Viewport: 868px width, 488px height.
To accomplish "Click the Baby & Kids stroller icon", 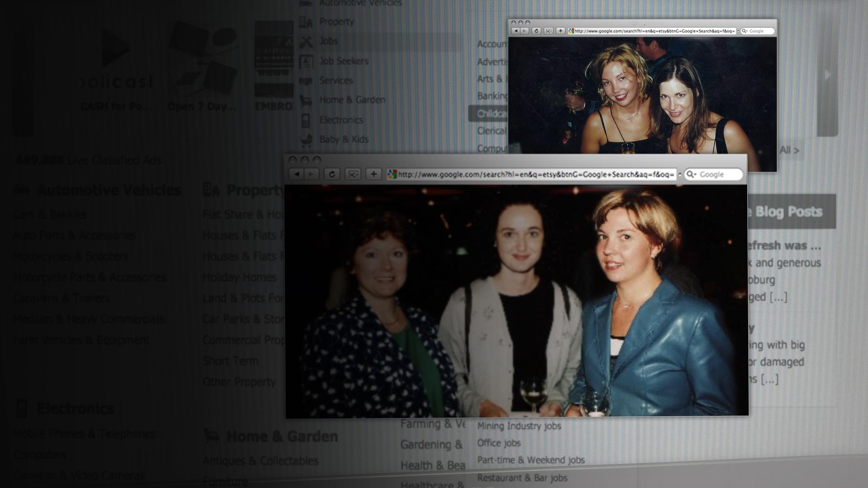I will (306, 141).
